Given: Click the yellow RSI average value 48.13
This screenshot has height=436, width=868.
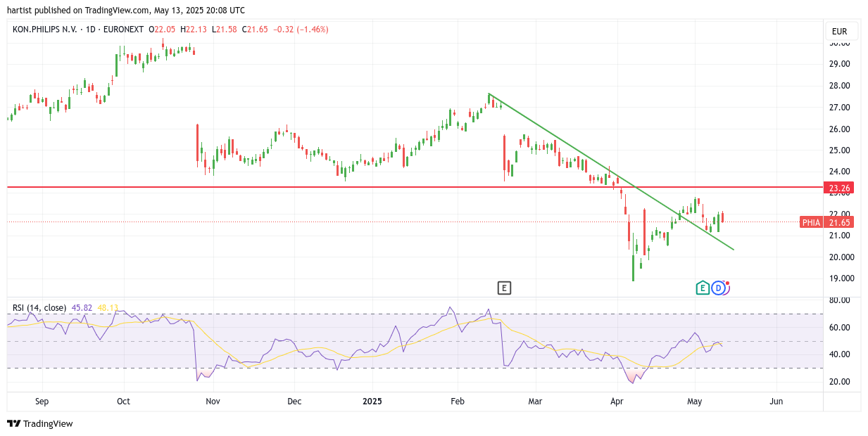Looking at the screenshot, I should point(108,308).
